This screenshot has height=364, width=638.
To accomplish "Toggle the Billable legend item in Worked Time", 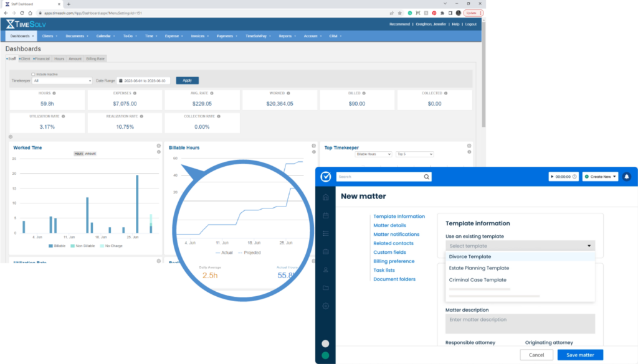I will click(x=58, y=246).
